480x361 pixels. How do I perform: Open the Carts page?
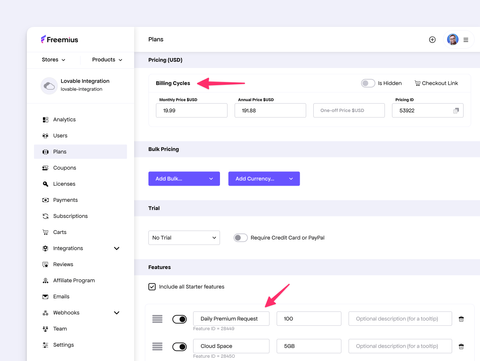pos(60,232)
